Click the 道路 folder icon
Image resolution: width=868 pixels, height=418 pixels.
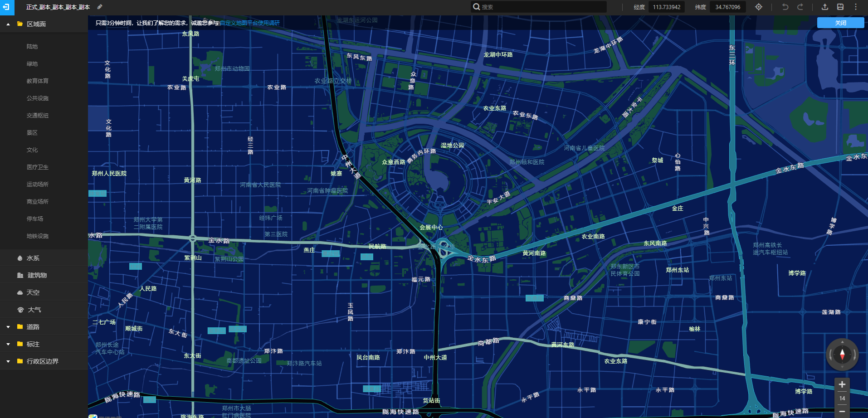tap(20, 327)
